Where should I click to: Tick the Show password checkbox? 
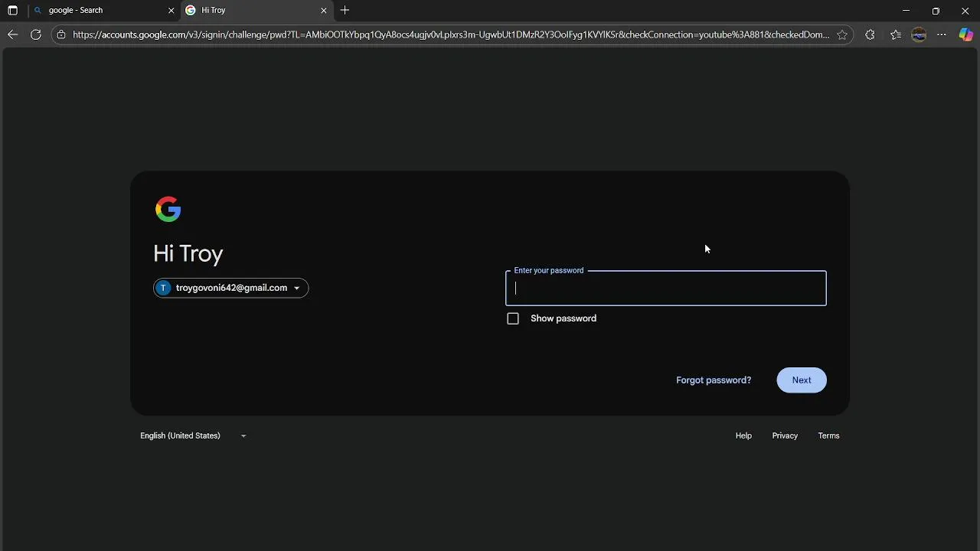tap(513, 318)
